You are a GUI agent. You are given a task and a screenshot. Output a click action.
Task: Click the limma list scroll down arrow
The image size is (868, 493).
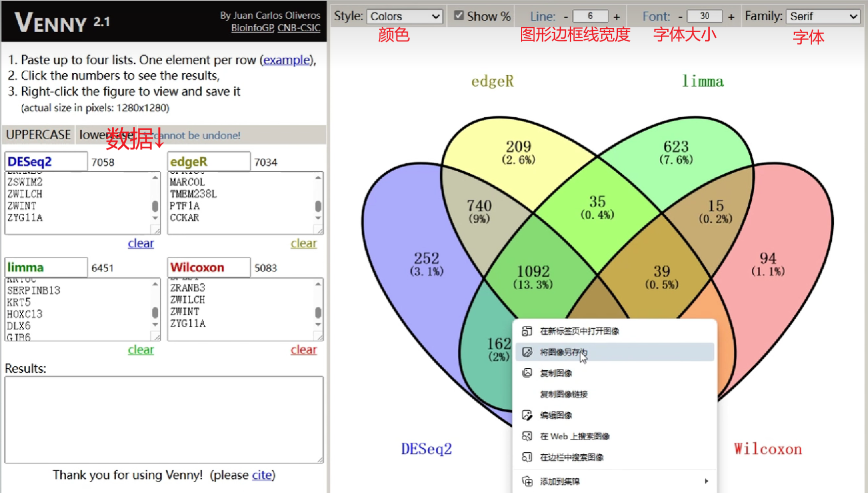(x=155, y=325)
